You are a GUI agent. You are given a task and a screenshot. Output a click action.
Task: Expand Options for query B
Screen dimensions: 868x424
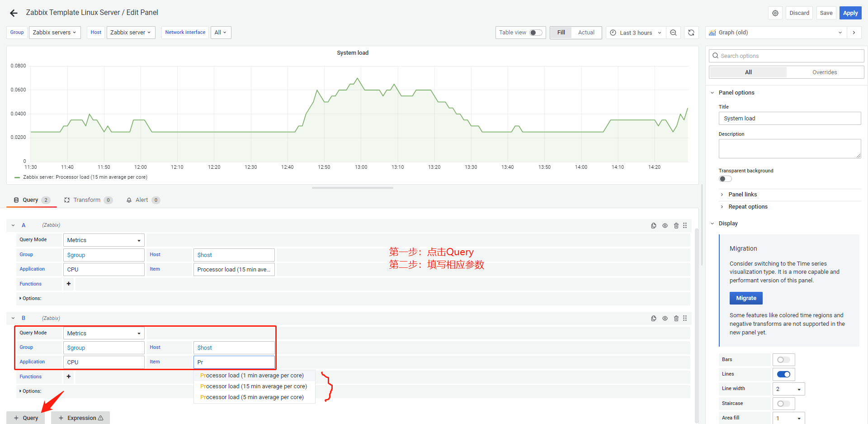30,391
